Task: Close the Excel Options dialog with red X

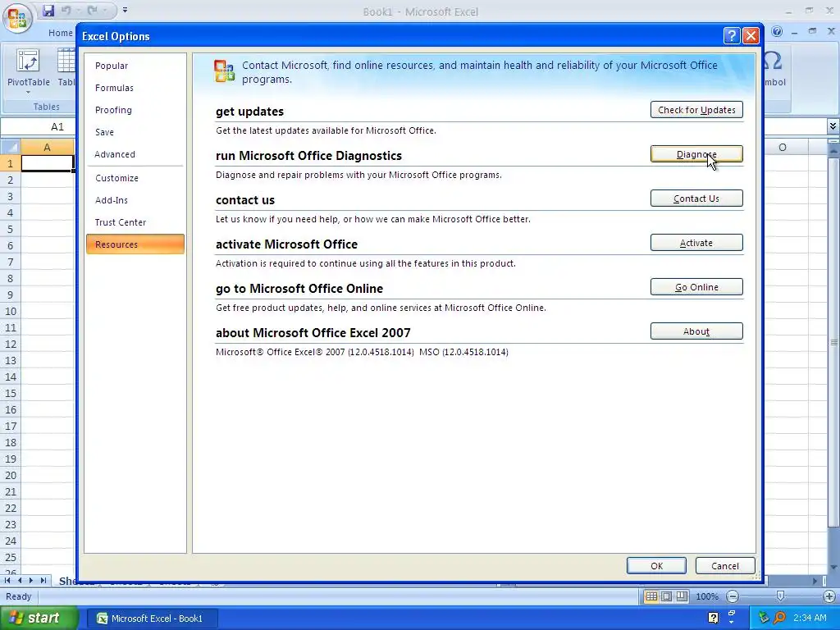Action: click(751, 36)
